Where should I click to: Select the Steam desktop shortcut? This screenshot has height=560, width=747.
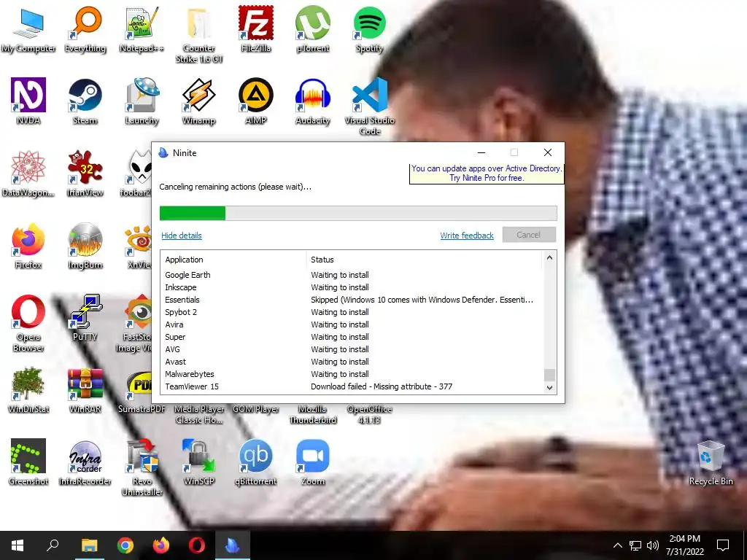(85, 101)
